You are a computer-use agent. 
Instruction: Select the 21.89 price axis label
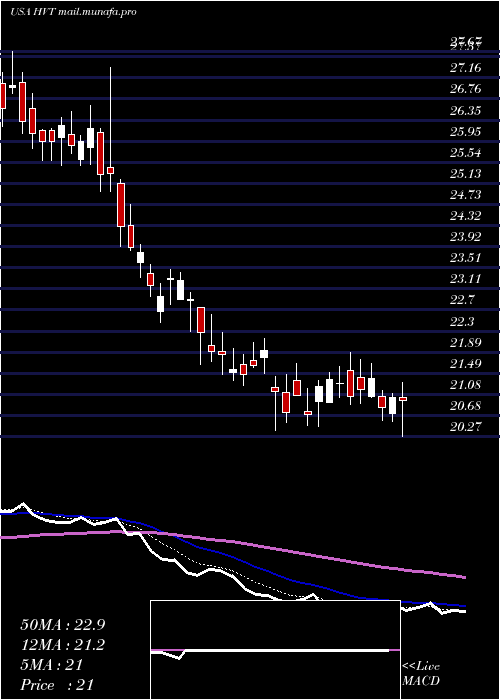466,342
